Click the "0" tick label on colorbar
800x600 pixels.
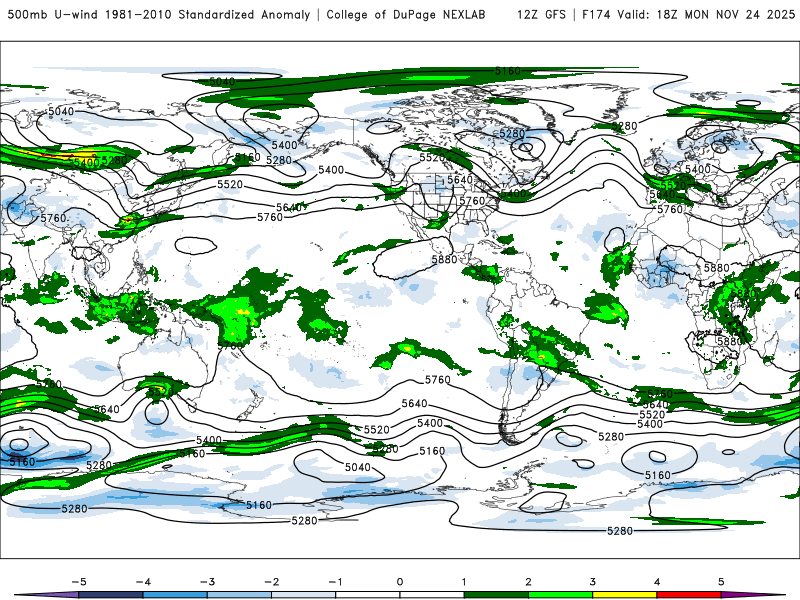[399, 582]
